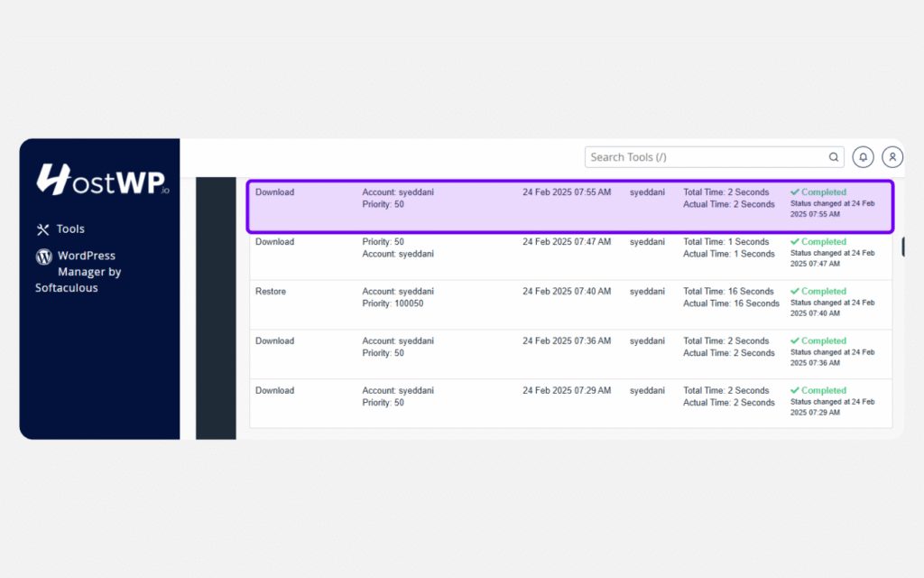Click Completed status for 07:47 AM download
Viewport: 924px width, 578px height.
click(823, 242)
